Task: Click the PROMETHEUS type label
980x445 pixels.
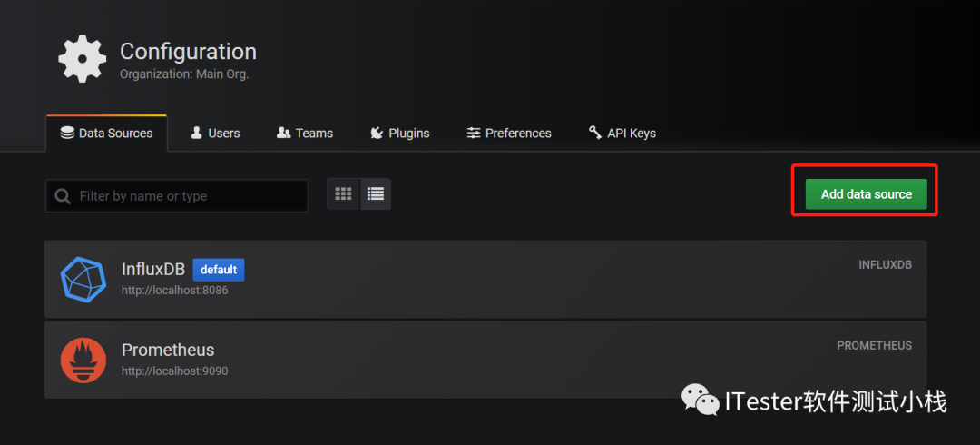Action: point(875,345)
